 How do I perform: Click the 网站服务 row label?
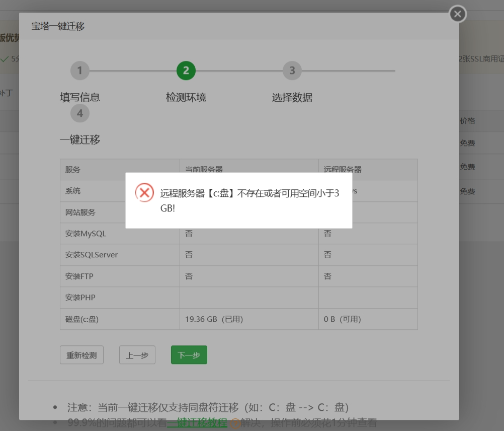[80, 212]
